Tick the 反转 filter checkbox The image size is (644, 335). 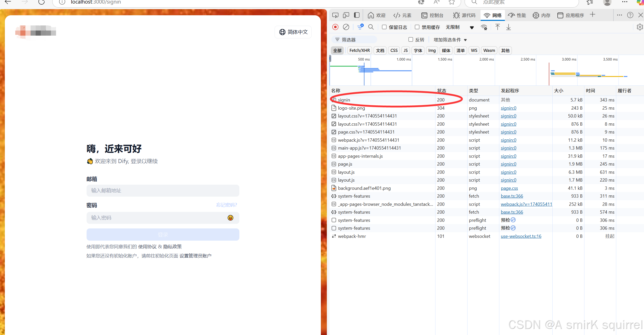pyautogui.click(x=411, y=39)
